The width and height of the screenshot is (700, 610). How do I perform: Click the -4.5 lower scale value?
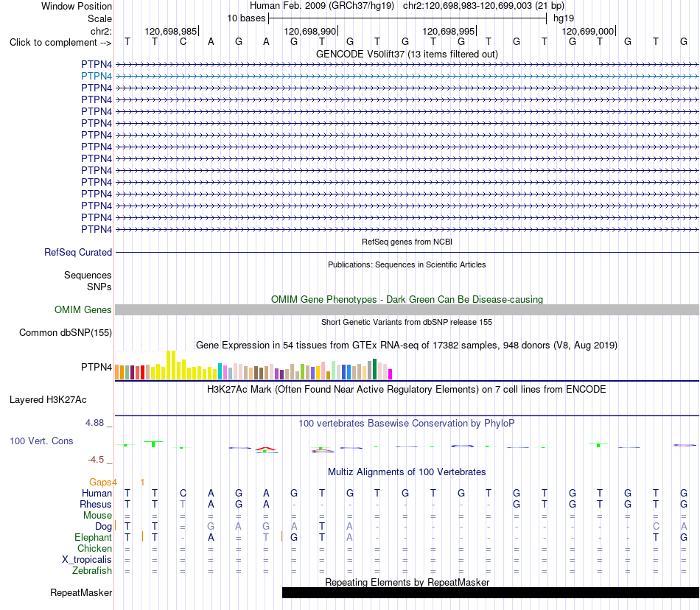click(x=96, y=460)
